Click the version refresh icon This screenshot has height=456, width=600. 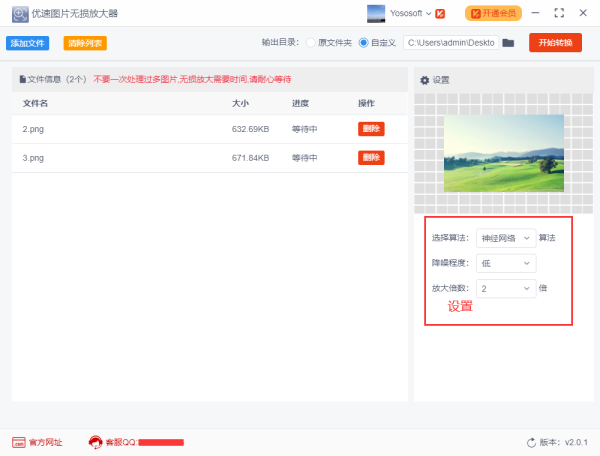pos(531,442)
